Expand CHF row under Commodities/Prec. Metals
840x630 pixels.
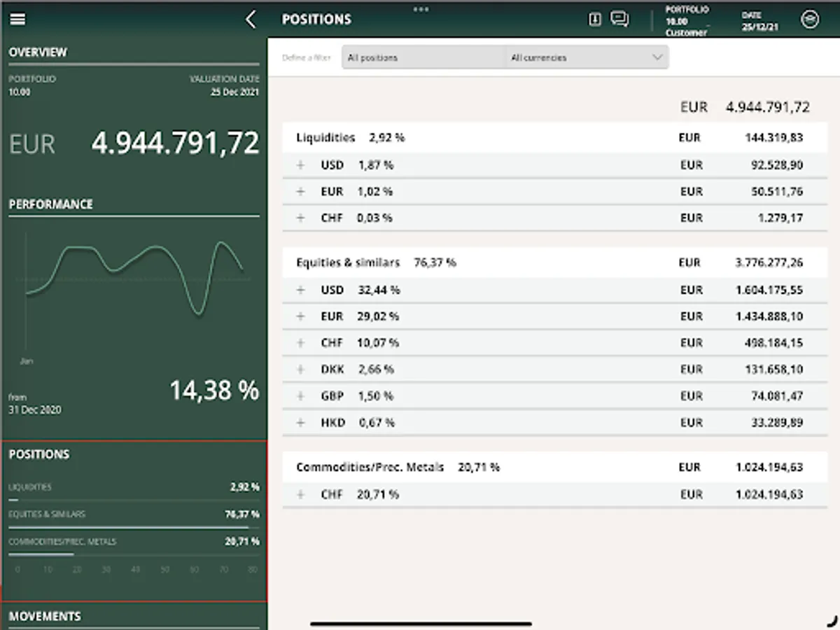pyautogui.click(x=301, y=494)
